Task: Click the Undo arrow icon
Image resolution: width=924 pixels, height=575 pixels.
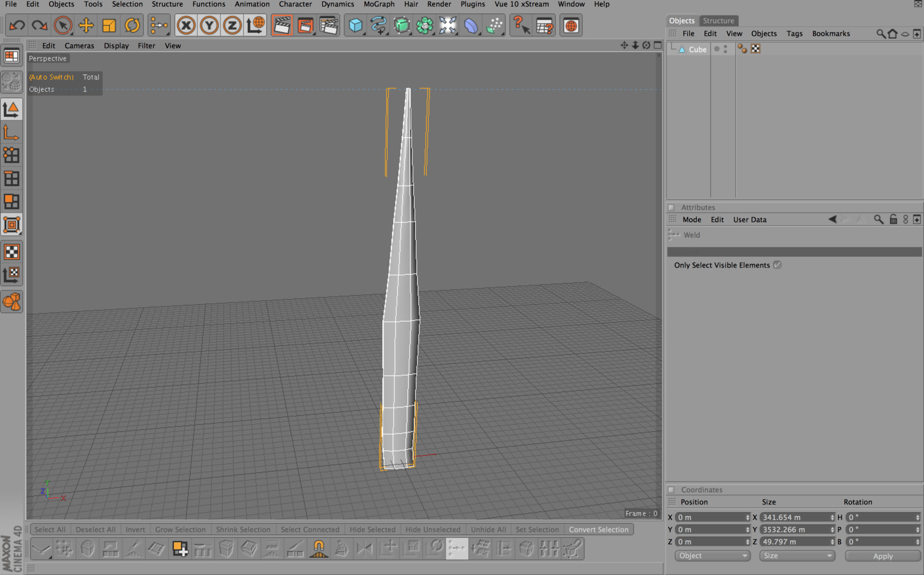Action: 17,25
